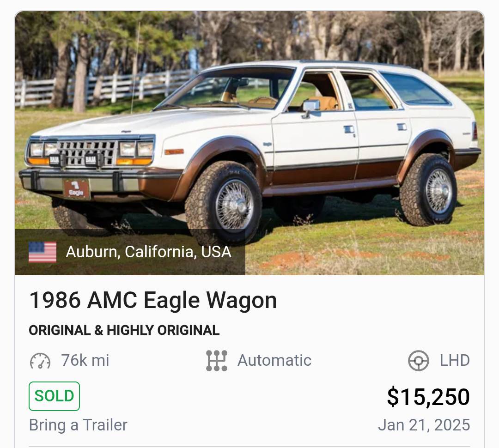The image size is (499, 448).
Task: Click the car's rear wire wheel in photo
Action: (439, 191)
